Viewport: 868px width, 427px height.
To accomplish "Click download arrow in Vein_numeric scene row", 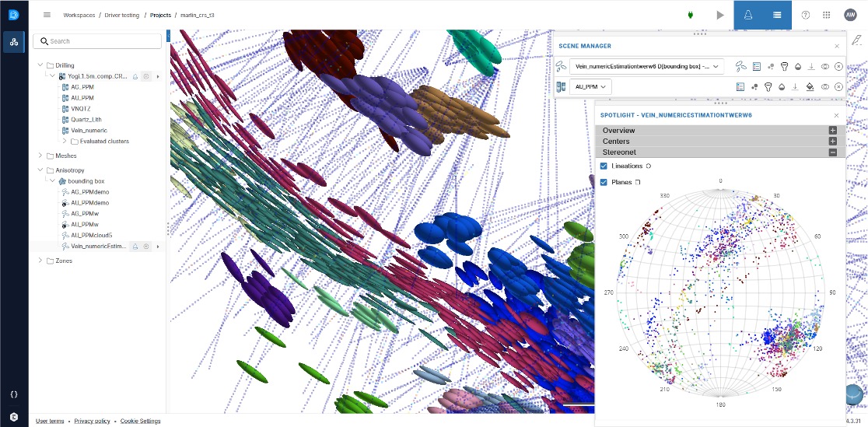I will tap(811, 66).
